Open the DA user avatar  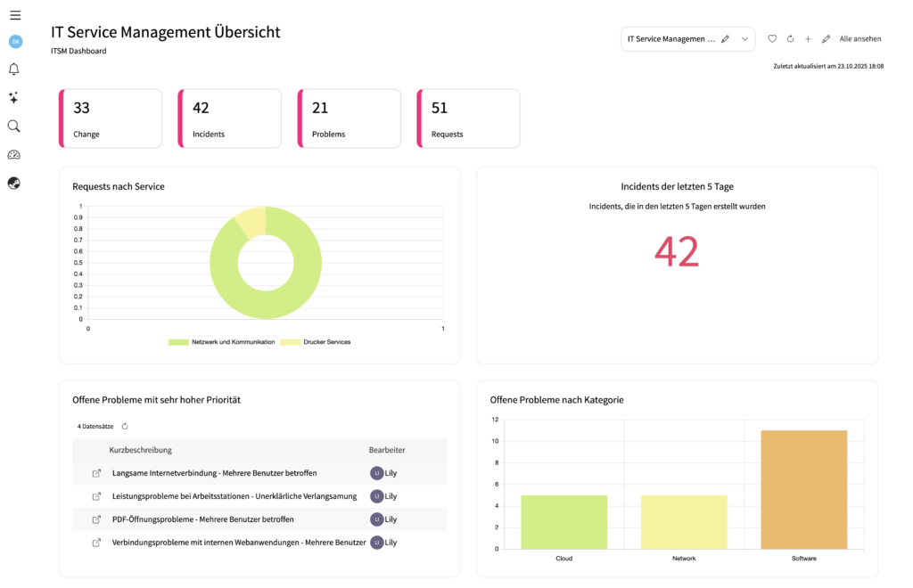pyautogui.click(x=15, y=42)
